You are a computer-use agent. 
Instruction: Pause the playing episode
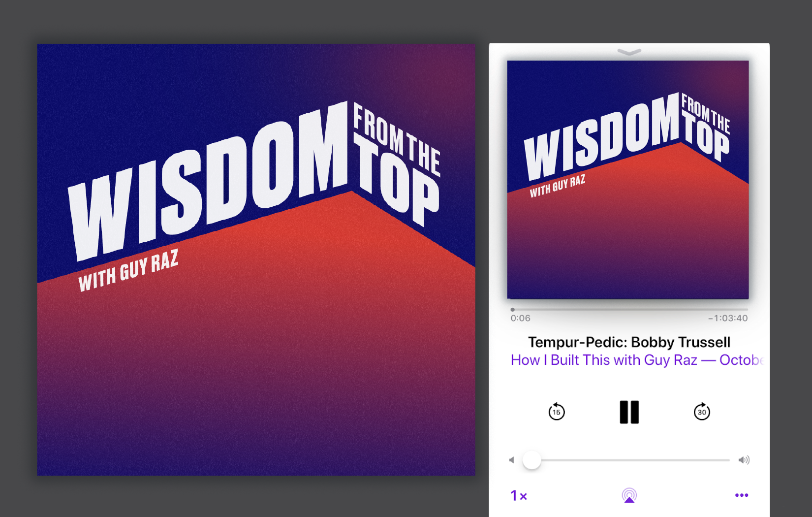pyautogui.click(x=629, y=412)
